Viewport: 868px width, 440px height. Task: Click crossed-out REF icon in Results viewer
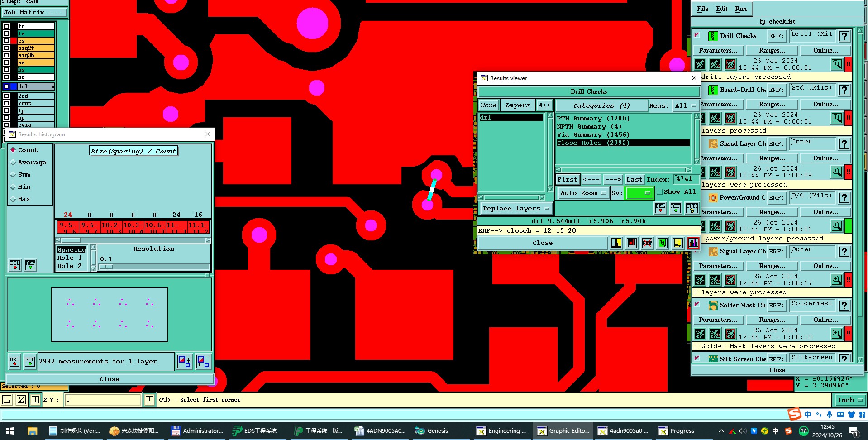[x=647, y=243]
